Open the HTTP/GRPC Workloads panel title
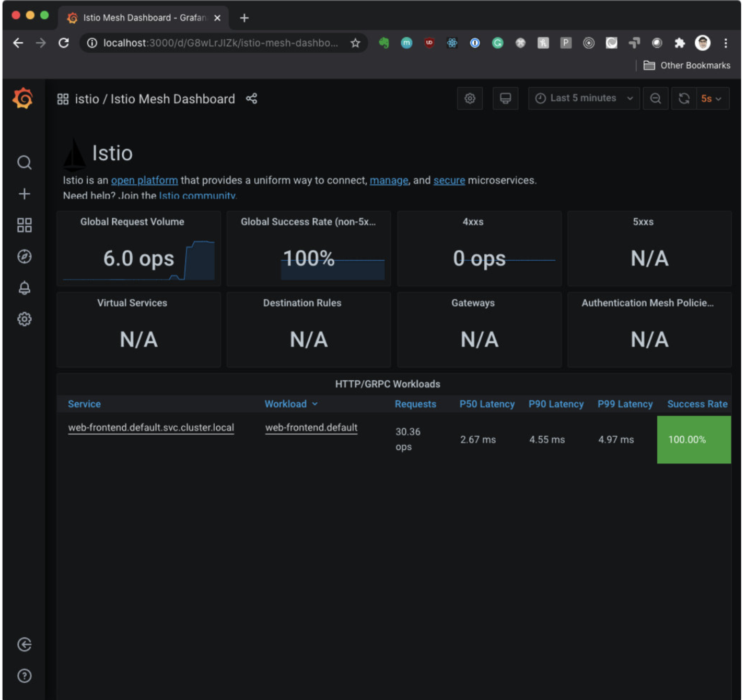Image resolution: width=746 pixels, height=700 pixels. (x=388, y=384)
